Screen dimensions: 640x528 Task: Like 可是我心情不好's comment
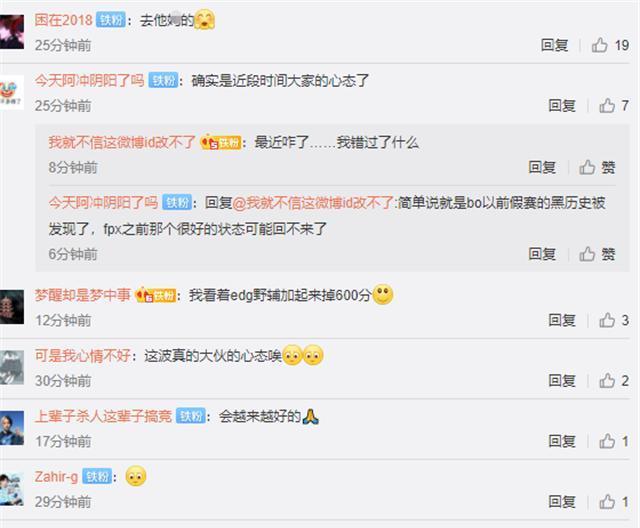point(613,380)
